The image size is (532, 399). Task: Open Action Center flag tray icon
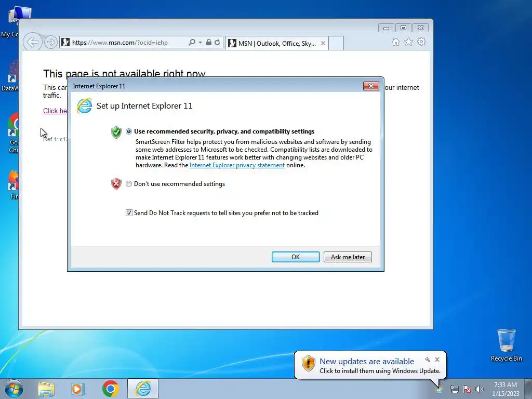tap(467, 389)
